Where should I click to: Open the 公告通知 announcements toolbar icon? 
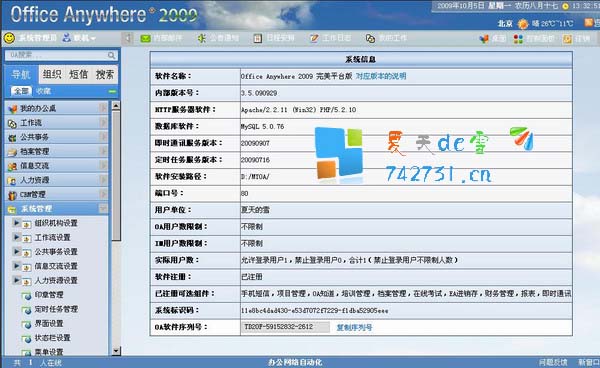click(201, 38)
